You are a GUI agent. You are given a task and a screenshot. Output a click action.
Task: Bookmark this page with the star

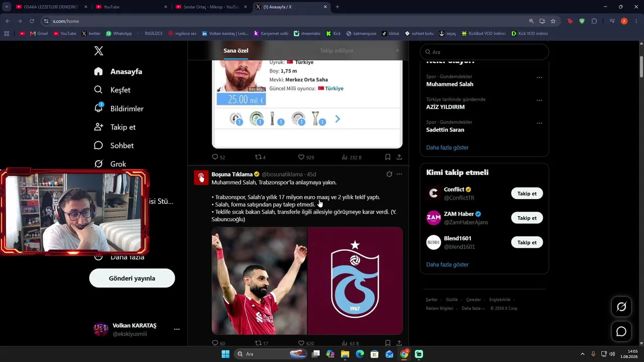tap(553, 21)
